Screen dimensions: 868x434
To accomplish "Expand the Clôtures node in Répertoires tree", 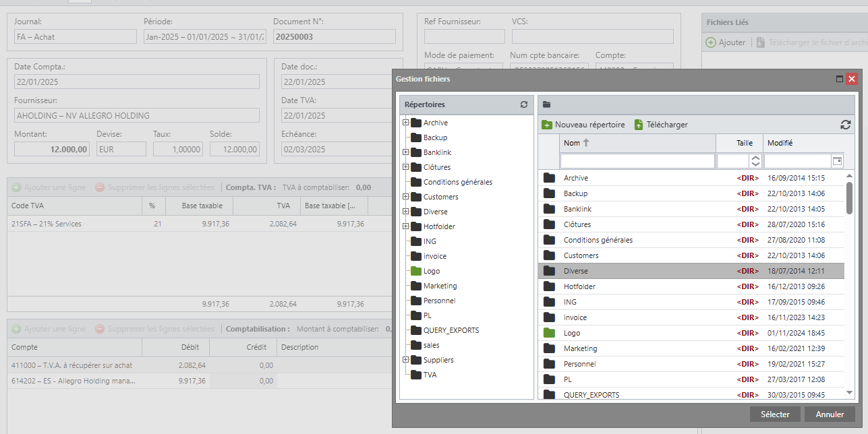I will point(406,167).
